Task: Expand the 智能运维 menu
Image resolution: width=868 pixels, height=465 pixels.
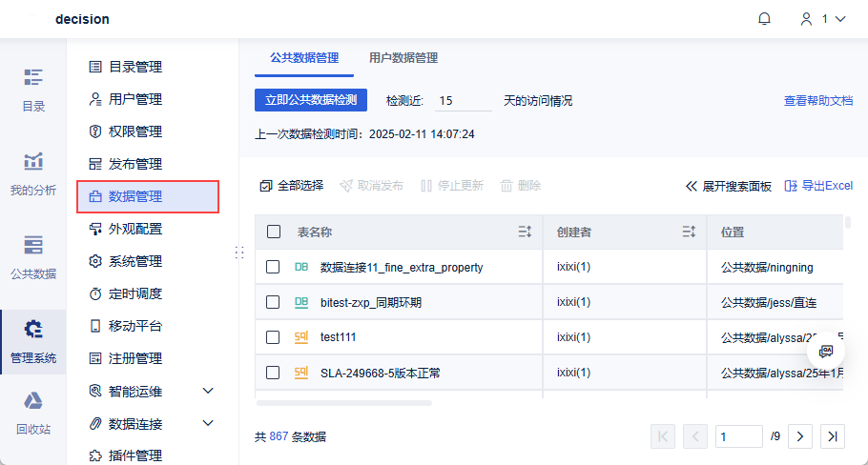Action: (x=208, y=391)
